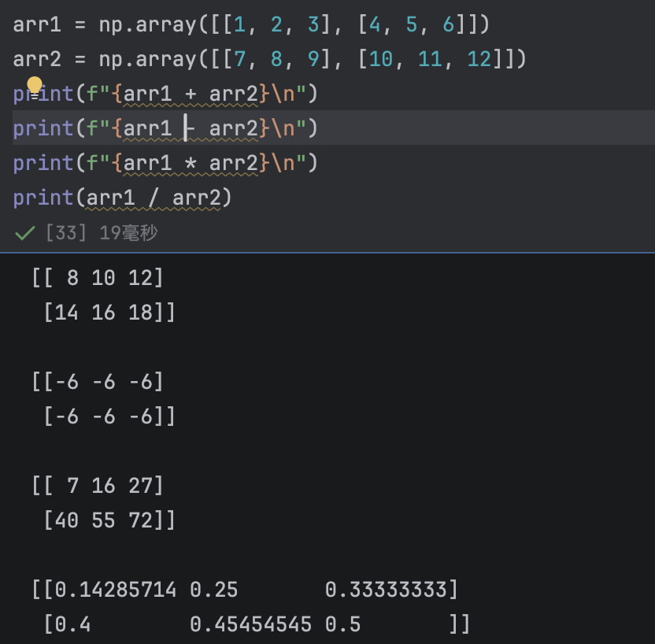655x644 pixels.
Task: Click number 6 in arr1 definition
Action: pyautogui.click(x=449, y=24)
